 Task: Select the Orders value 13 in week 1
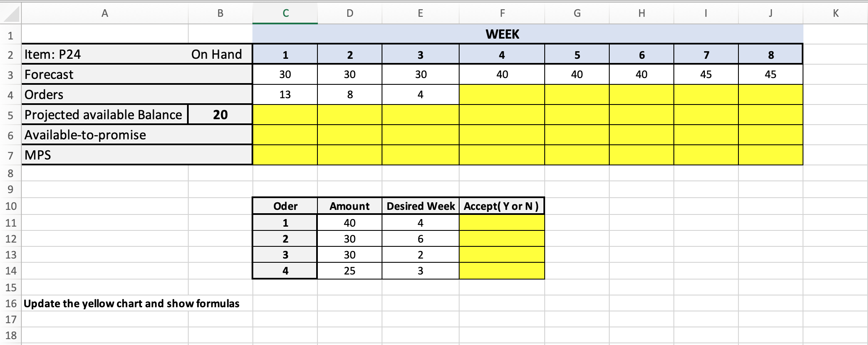coord(284,94)
